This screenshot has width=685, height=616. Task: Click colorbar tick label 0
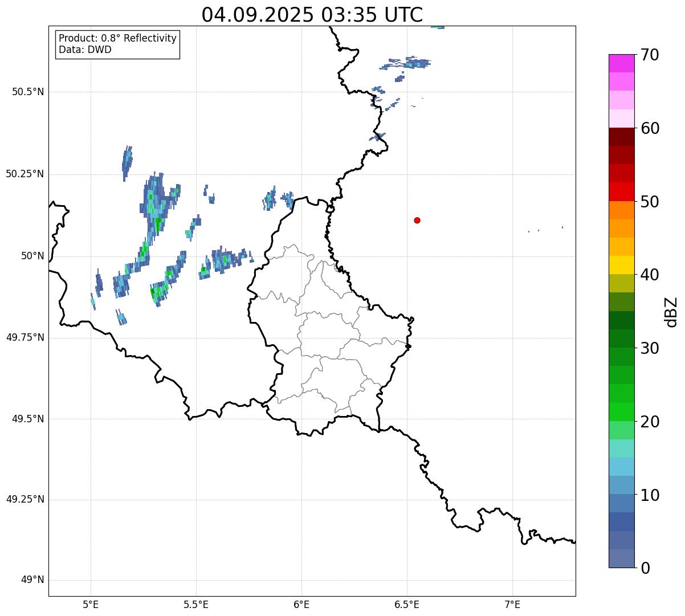646,568
